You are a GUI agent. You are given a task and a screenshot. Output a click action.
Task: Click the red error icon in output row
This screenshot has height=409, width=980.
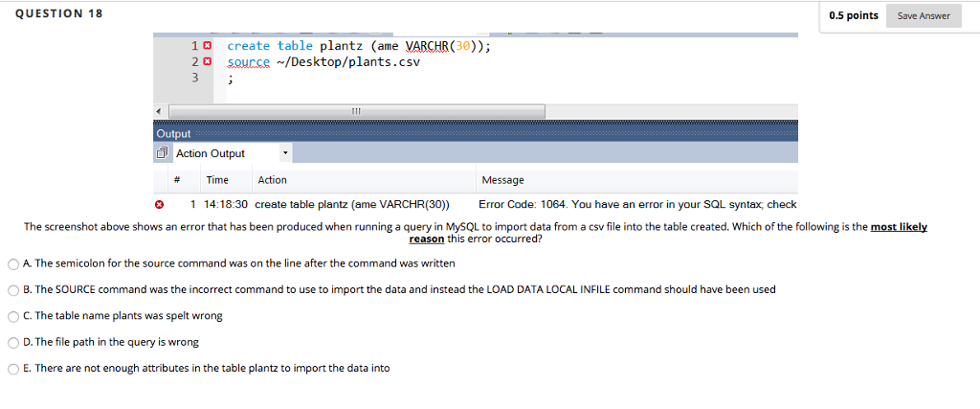tap(160, 205)
